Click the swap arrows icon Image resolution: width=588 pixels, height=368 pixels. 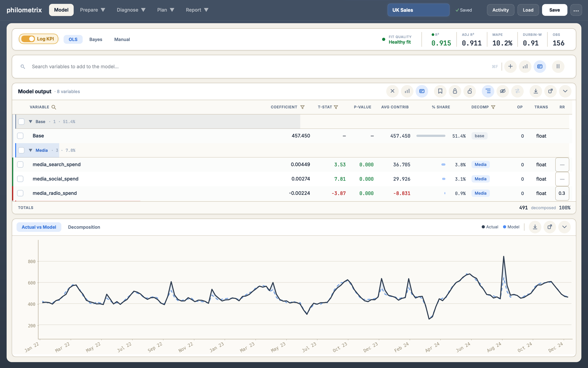pyautogui.click(x=517, y=91)
